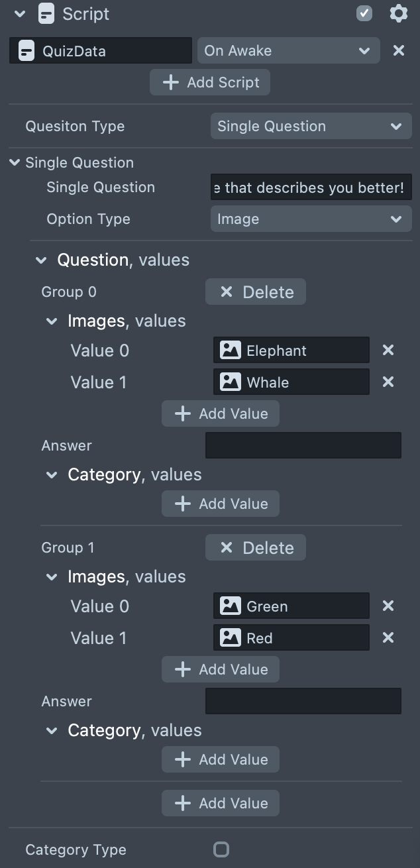Enable the Category Type checkbox

pos(221,849)
